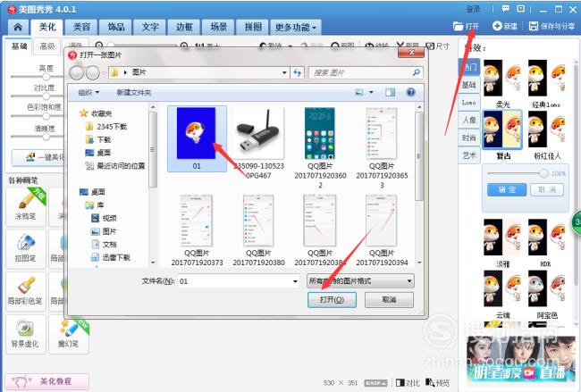This screenshot has height=392, width=581.
Task: Apply the 柔光 effect thumbnail
Action: (x=503, y=79)
